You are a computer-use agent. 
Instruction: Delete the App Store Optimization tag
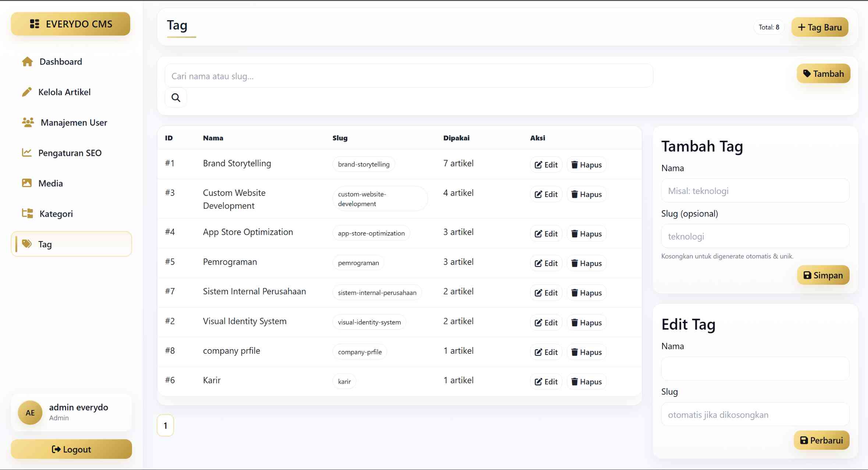pyautogui.click(x=586, y=234)
